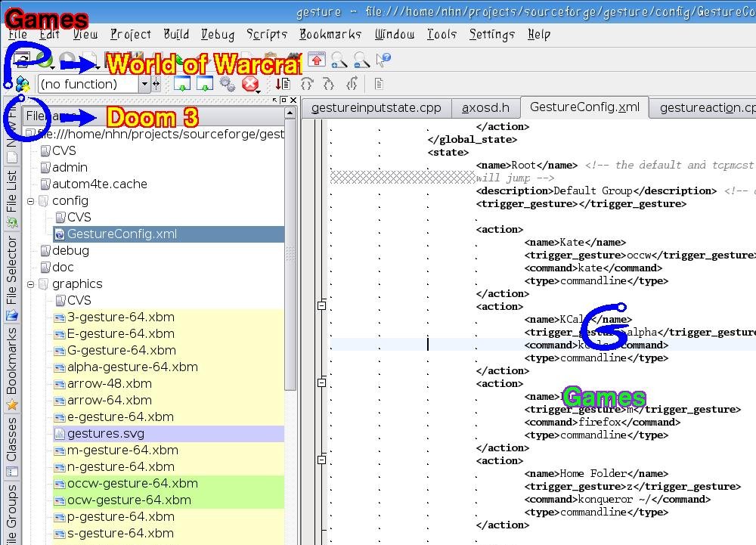Select occw-gesture-64.xbm in file tree

pyautogui.click(x=169, y=483)
